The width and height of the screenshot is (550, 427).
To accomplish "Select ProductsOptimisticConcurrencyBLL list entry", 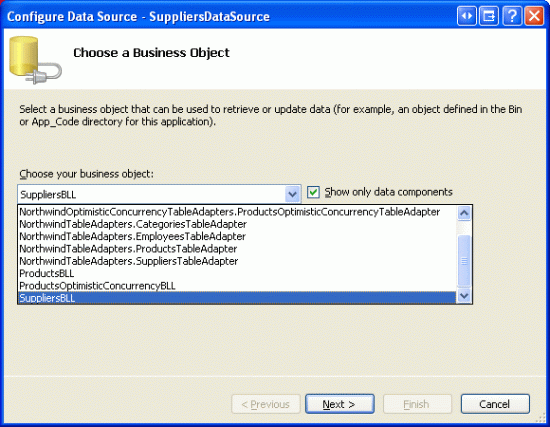I will tap(237, 286).
